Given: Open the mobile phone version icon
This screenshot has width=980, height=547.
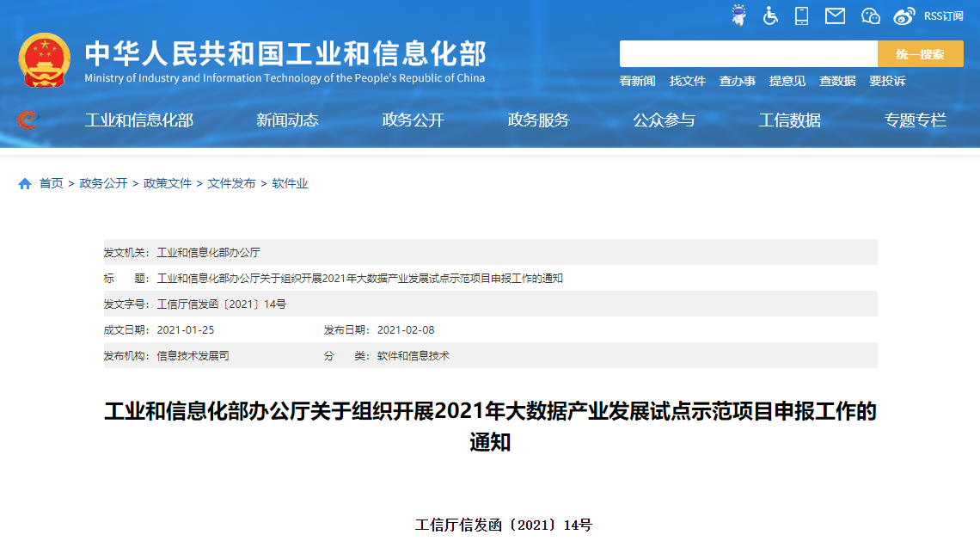Looking at the screenshot, I should (x=802, y=15).
